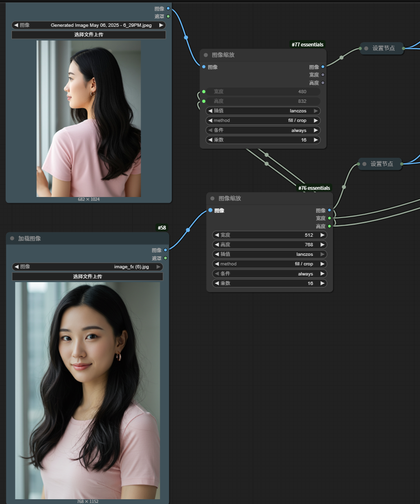Click the #77 essentials badge
420x504 pixels.
pyautogui.click(x=308, y=44)
